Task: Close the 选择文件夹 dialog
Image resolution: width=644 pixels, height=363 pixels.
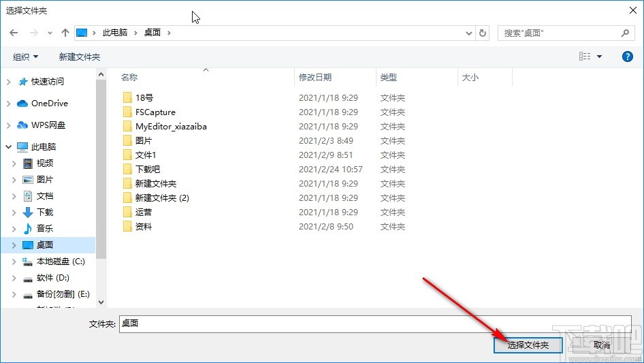Action: [633, 10]
